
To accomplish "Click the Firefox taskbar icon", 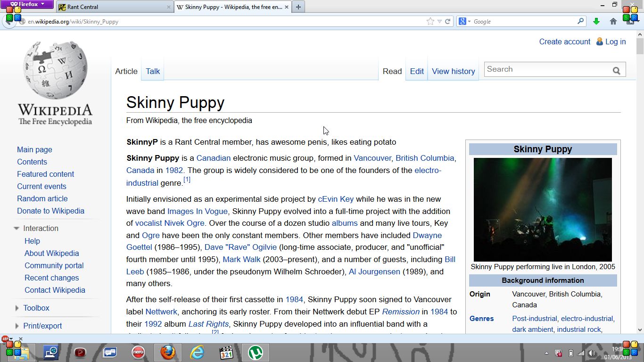I will pyautogui.click(x=167, y=353).
